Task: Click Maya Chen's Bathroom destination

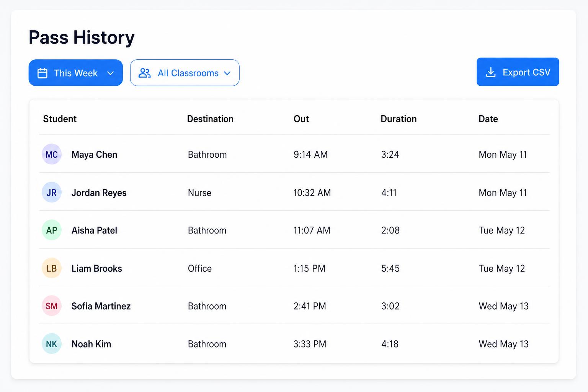Action: tap(207, 155)
